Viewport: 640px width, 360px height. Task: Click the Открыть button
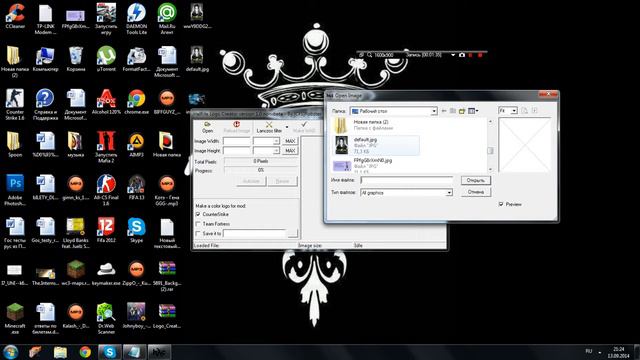point(476,180)
